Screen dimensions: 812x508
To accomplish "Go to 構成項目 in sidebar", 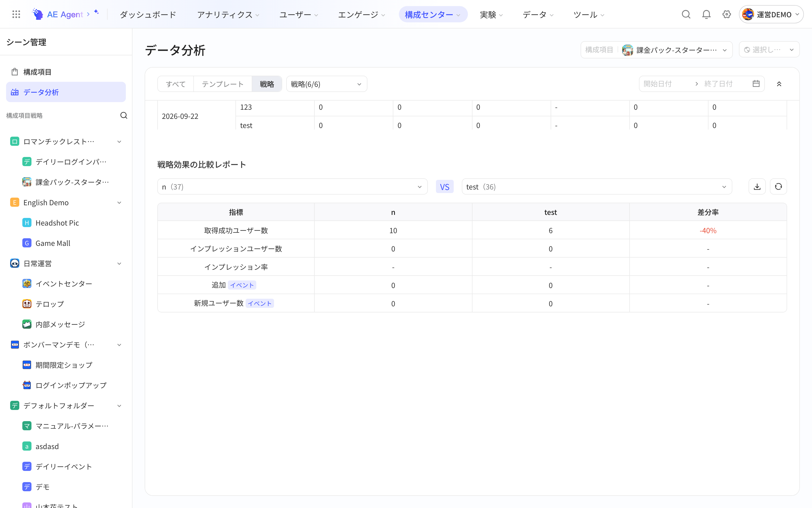I will pyautogui.click(x=66, y=72).
